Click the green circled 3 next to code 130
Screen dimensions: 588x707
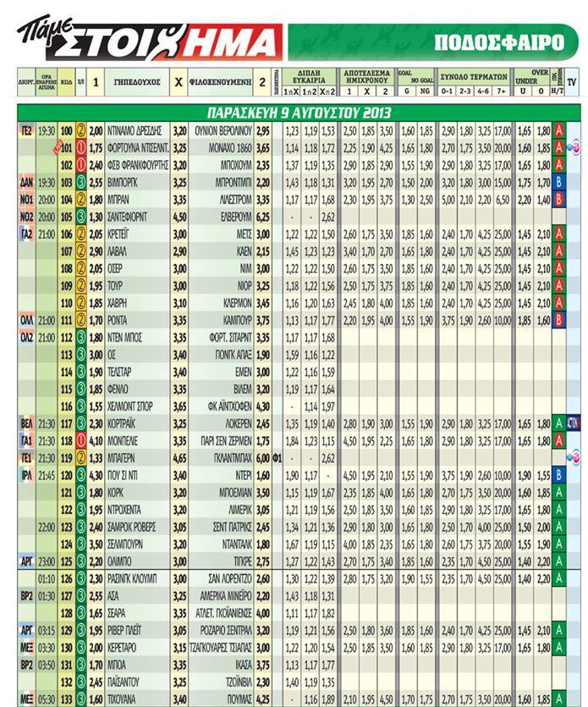pyautogui.click(x=80, y=648)
